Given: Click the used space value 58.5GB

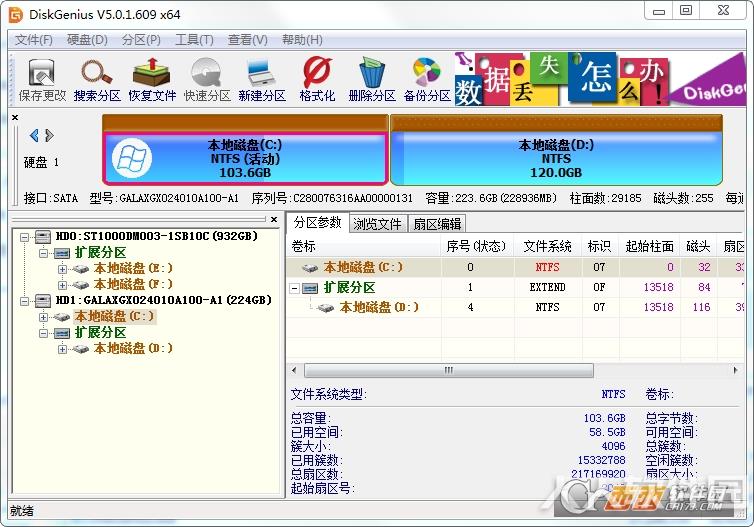Looking at the screenshot, I should pyautogui.click(x=607, y=432).
